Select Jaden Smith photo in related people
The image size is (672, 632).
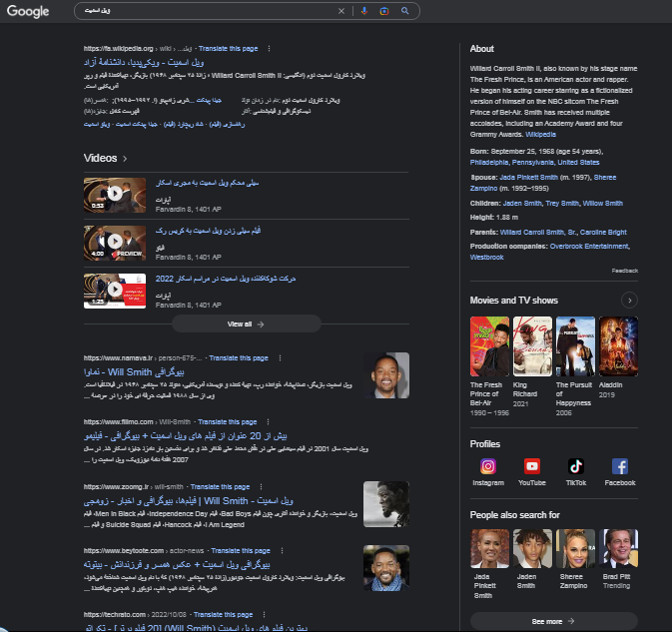pos(532,548)
